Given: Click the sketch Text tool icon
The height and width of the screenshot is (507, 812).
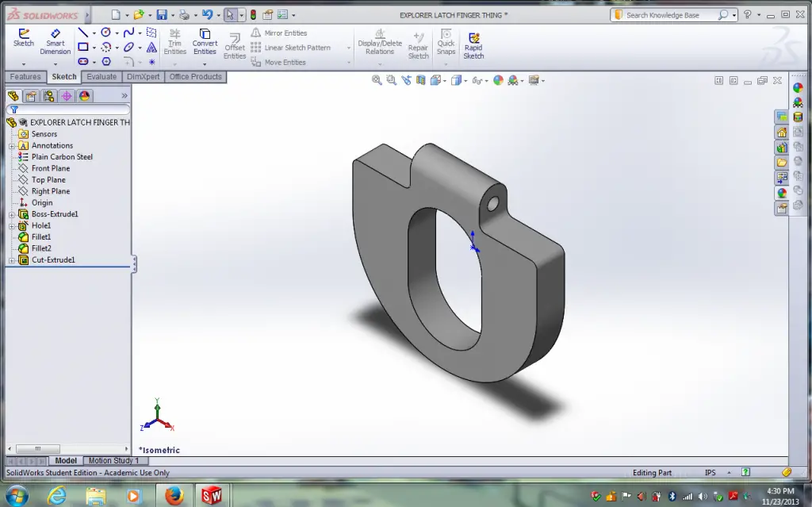Looking at the screenshot, I should point(151,47).
